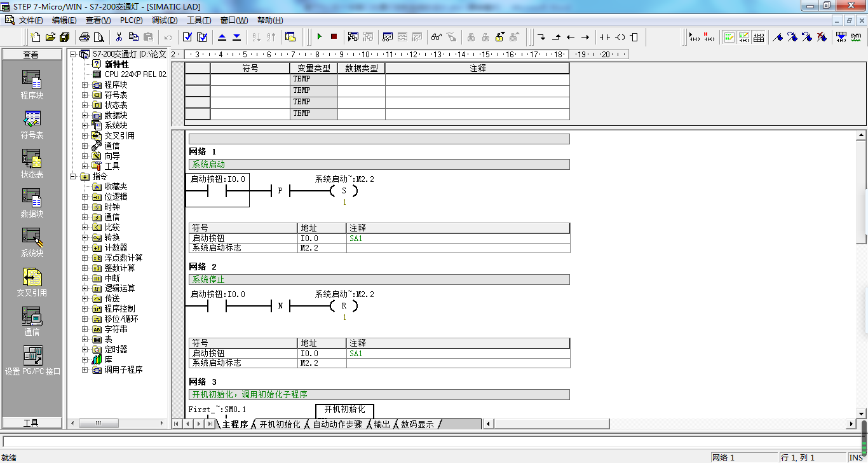Insert a box instruction with the box icon
Screen dimensions: 868x463
(634, 37)
